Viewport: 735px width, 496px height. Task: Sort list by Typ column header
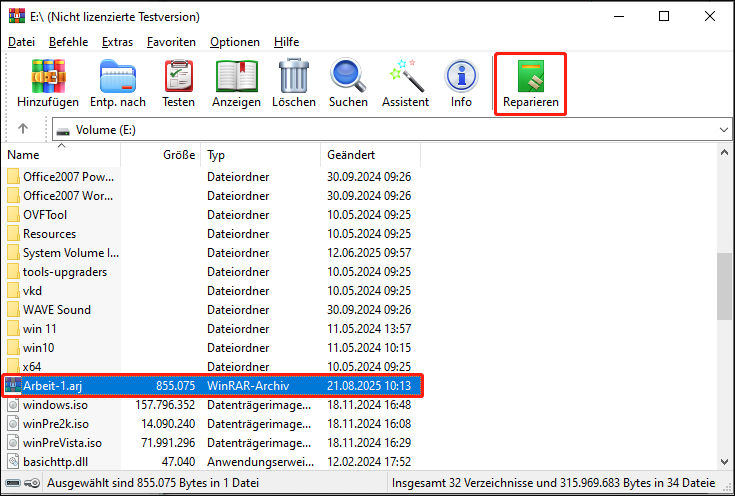[261, 155]
